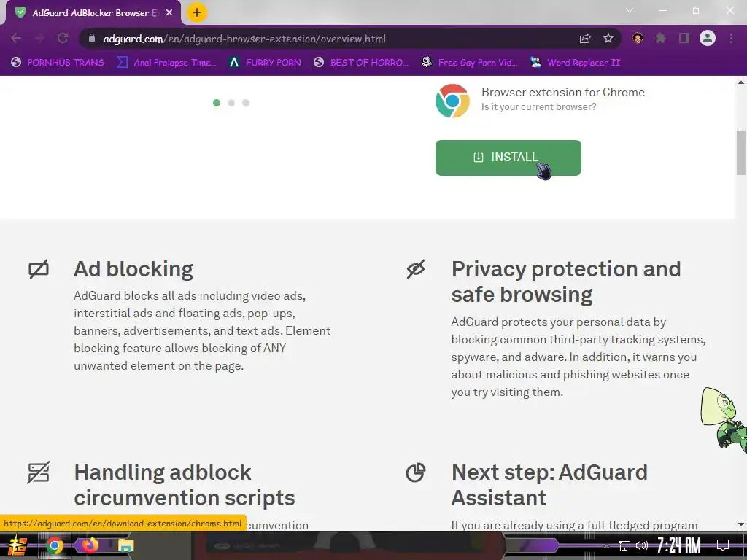The width and height of the screenshot is (747, 560).
Task: Click the adblock circumvention scripts icon
Action: pos(39,472)
